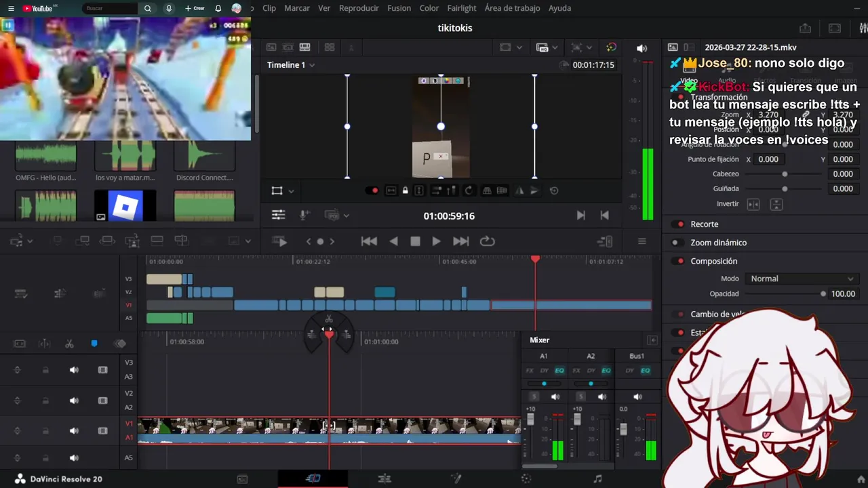Click the flip vertical Invertir button
This screenshot has width=868, height=488.
click(x=776, y=204)
